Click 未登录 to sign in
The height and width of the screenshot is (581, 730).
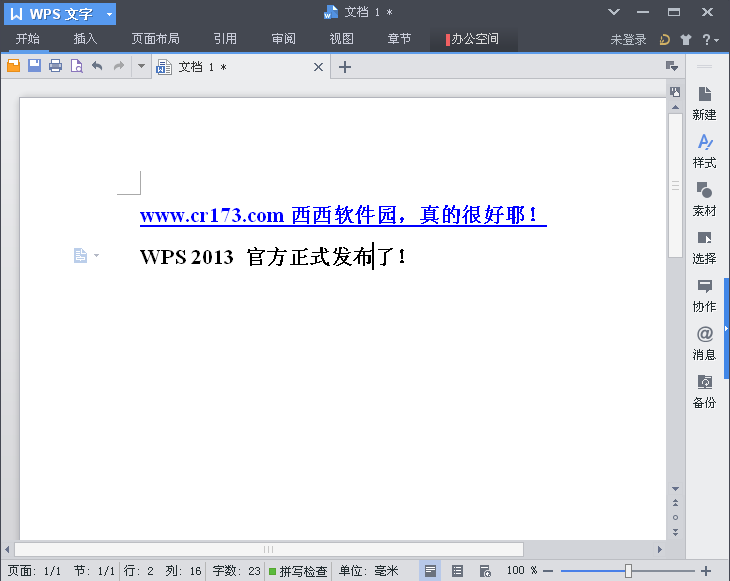pos(628,40)
